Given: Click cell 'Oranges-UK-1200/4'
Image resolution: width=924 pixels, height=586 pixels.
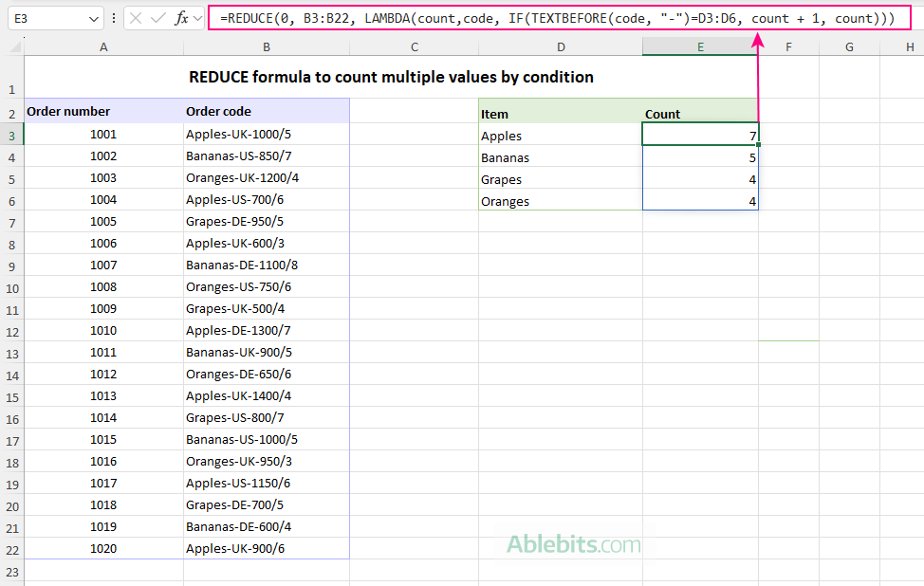Looking at the screenshot, I should click(267, 178).
